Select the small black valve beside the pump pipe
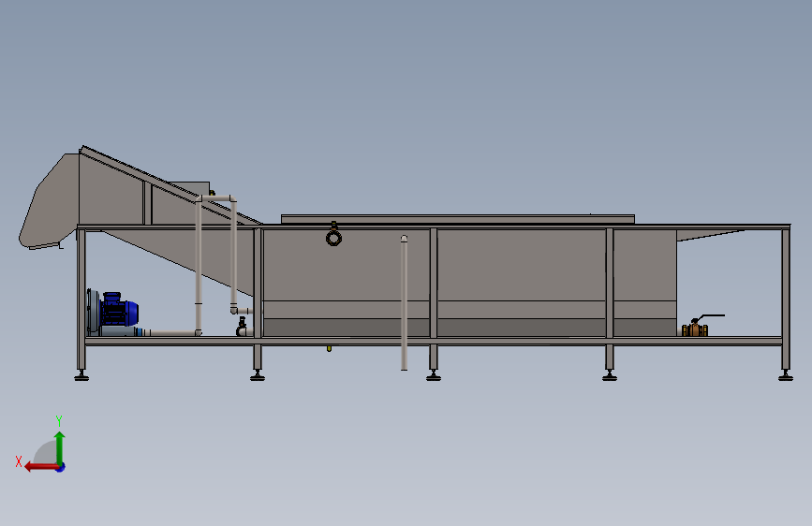 point(242,327)
